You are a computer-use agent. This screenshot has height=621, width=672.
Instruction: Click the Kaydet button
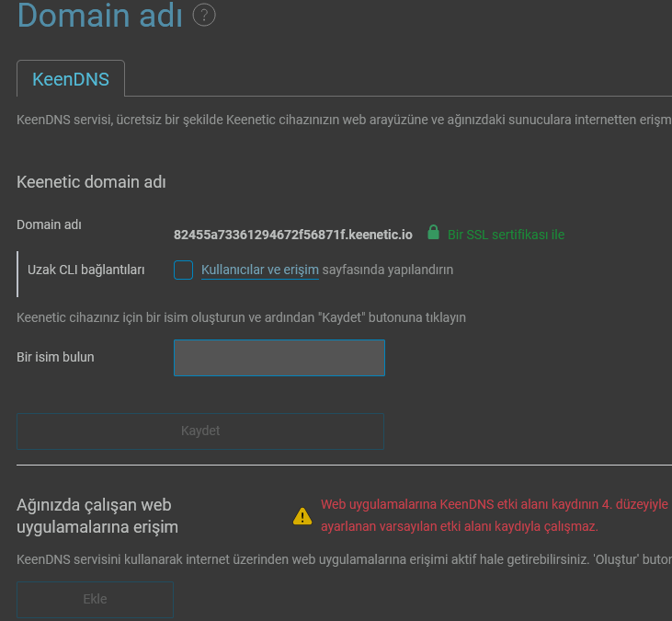point(200,431)
